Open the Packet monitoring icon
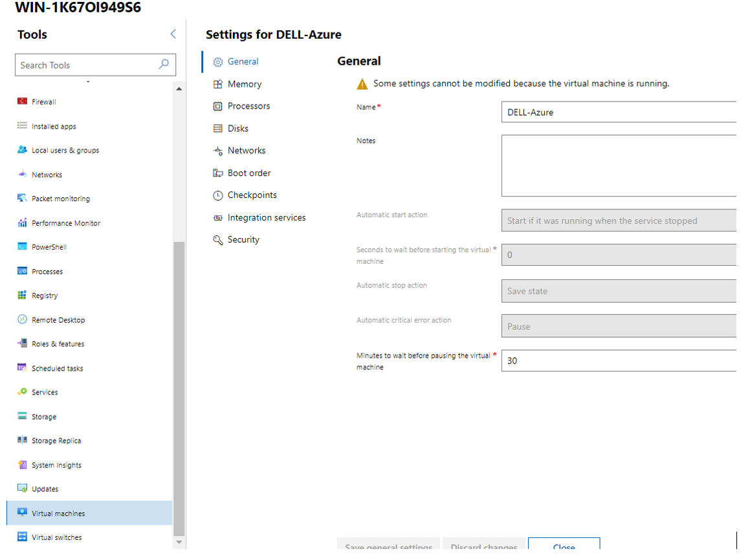The width and height of the screenshot is (750, 560). 22,198
